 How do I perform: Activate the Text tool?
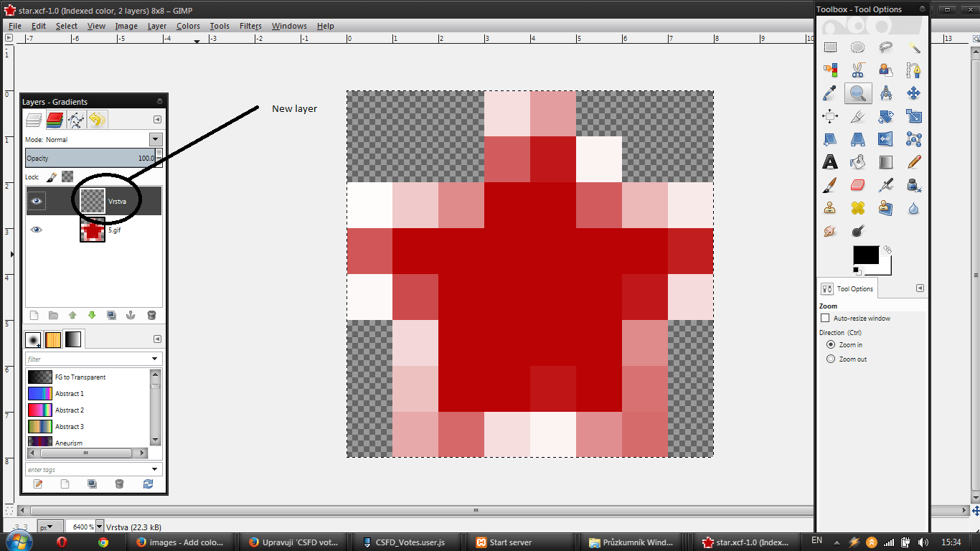[830, 162]
